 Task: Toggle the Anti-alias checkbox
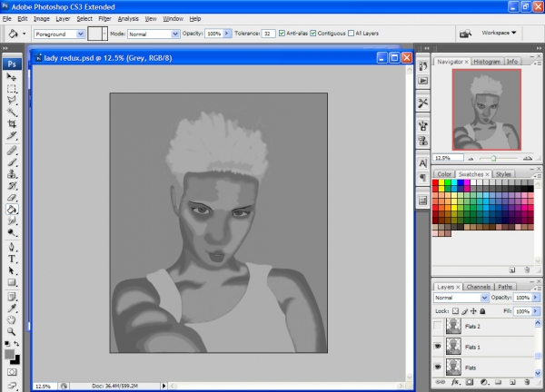(282, 34)
